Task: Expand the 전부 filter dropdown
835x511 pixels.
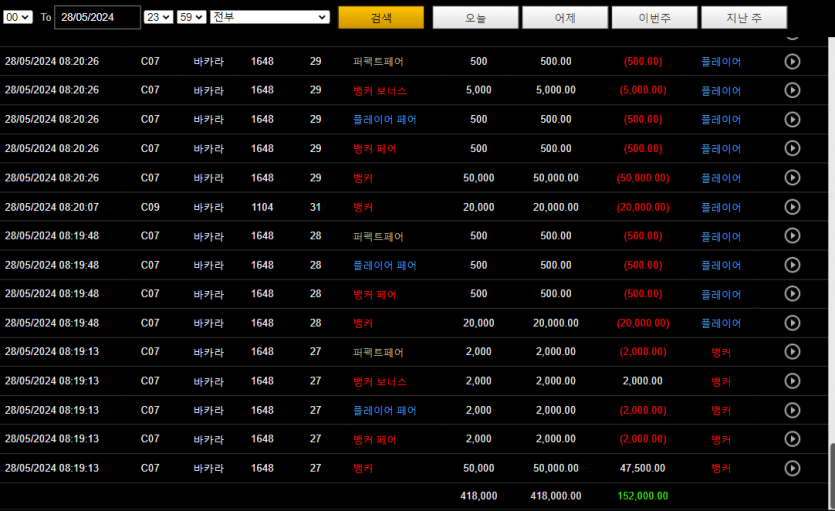Action: coord(269,17)
